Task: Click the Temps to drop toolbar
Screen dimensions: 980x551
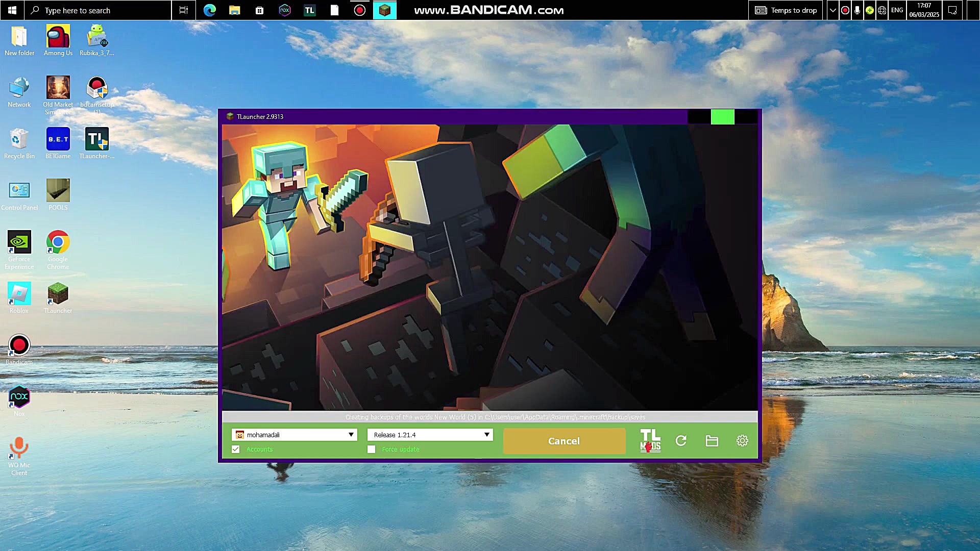Action: (786, 10)
